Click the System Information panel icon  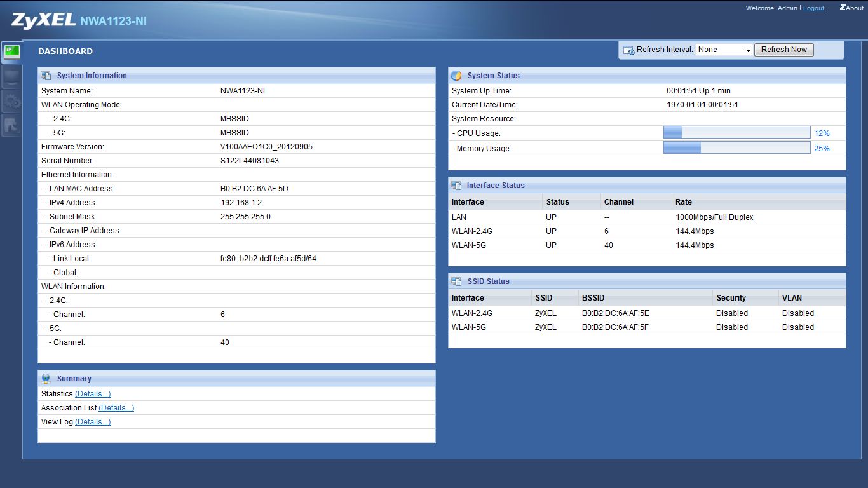(x=46, y=76)
